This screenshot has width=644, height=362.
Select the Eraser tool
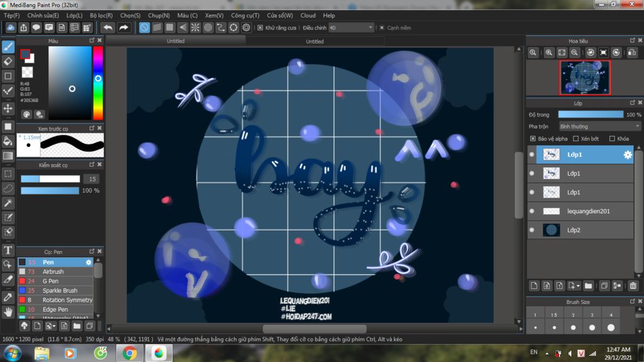tap(8, 61)
